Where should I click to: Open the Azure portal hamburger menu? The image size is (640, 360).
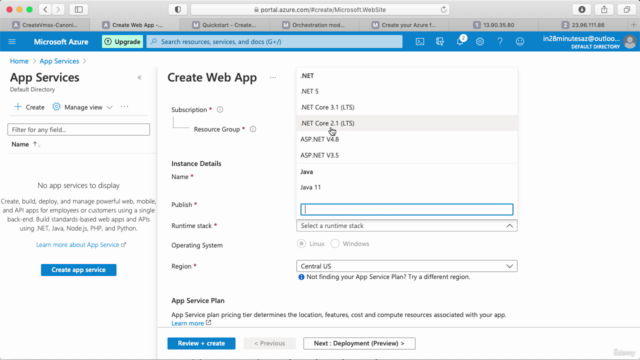pos(12,42)
